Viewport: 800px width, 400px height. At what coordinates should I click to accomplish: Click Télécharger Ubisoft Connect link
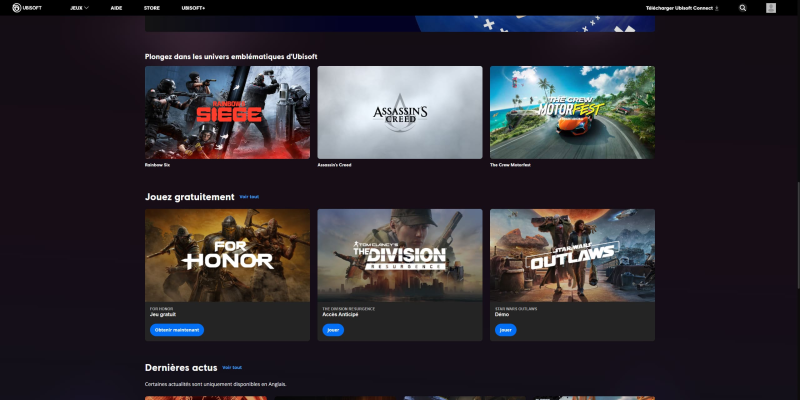point(682,8)
